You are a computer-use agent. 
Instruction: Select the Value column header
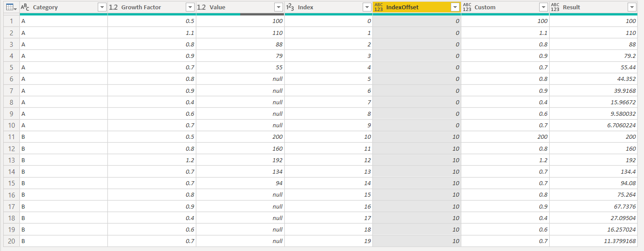(240, 8)
